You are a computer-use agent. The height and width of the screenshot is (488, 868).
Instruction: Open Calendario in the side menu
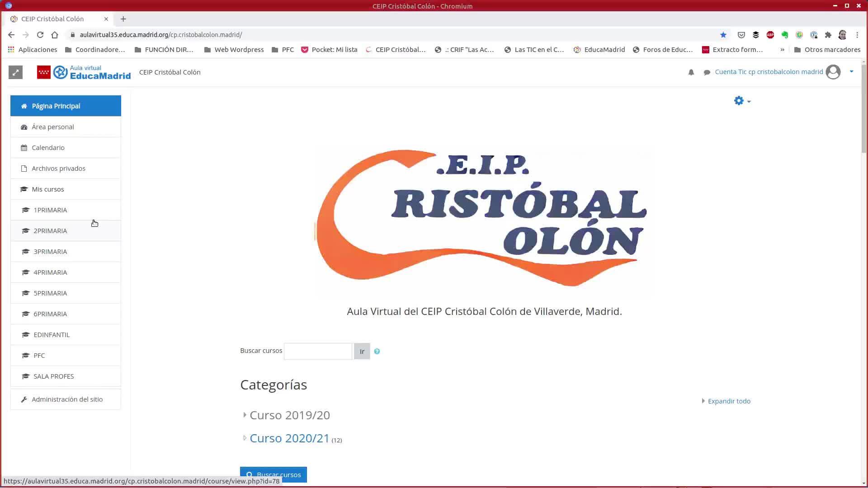point(48,148)
